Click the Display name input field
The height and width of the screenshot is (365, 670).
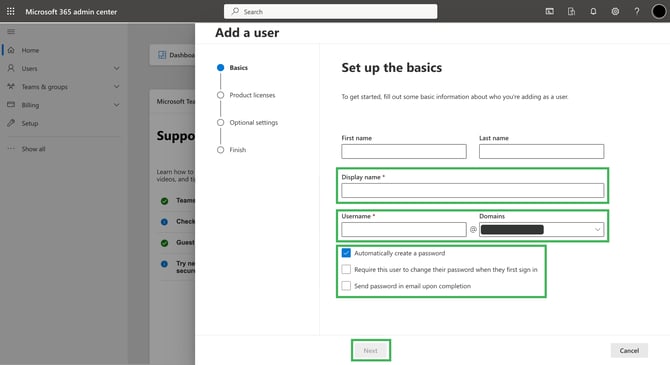pyautogui.click(x=472, y=191)
